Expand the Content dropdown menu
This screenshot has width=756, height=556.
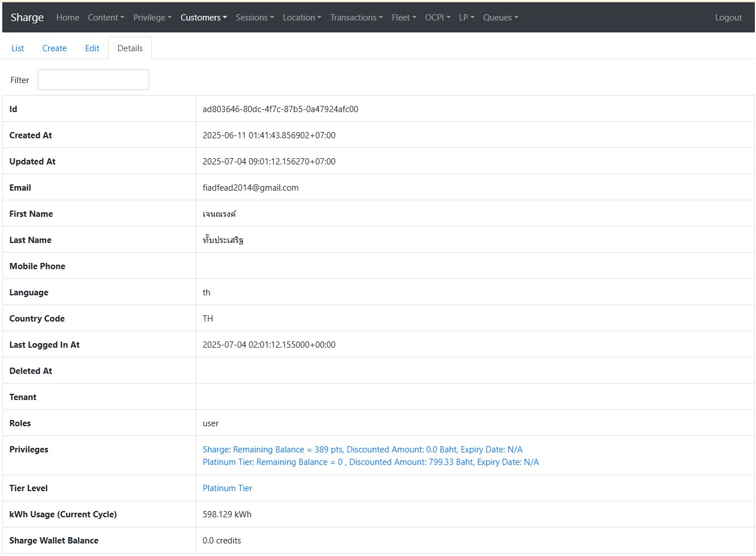coord(106,18)
